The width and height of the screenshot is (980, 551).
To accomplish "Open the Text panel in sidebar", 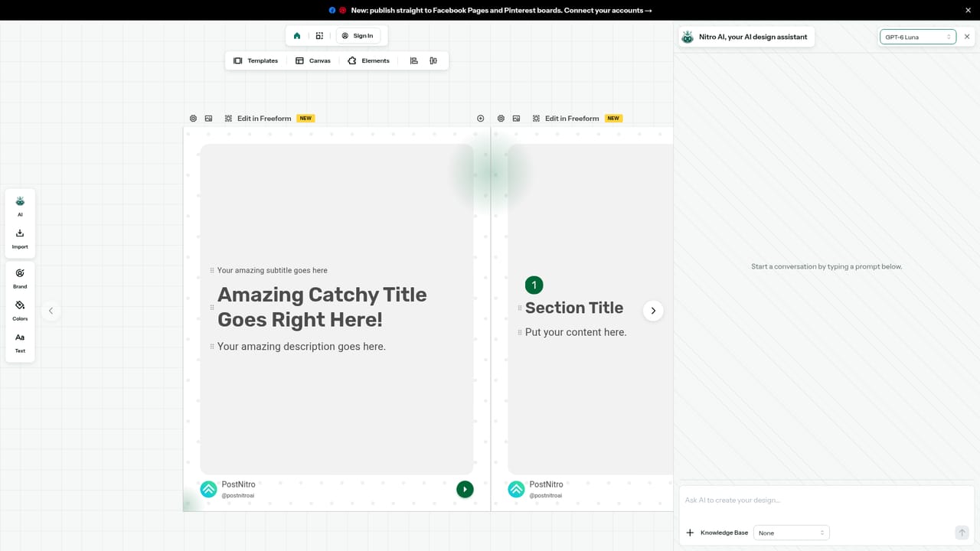I will click(x=20, y=342).
